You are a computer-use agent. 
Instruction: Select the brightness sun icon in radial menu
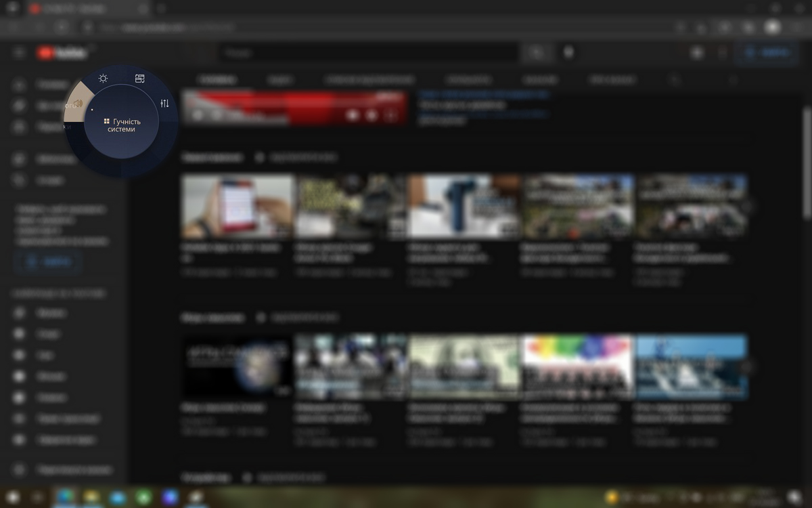tap(103, 79)
